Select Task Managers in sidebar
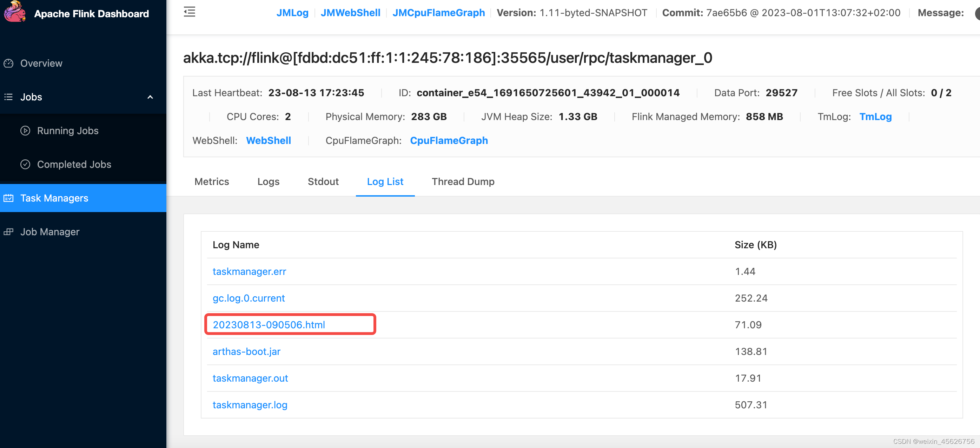The height and width of the screenshot is (448, 980). pos(83,198)
